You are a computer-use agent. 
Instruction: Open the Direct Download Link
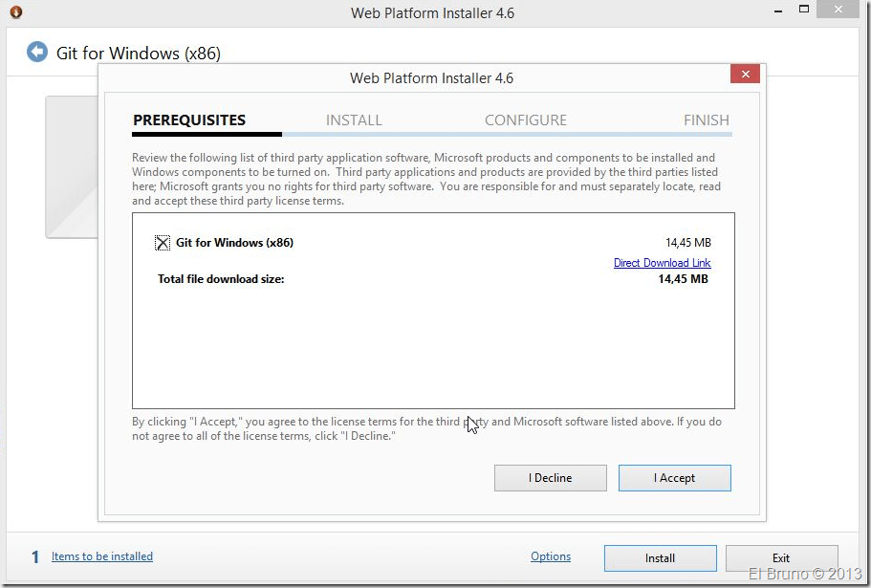[662, 263]
